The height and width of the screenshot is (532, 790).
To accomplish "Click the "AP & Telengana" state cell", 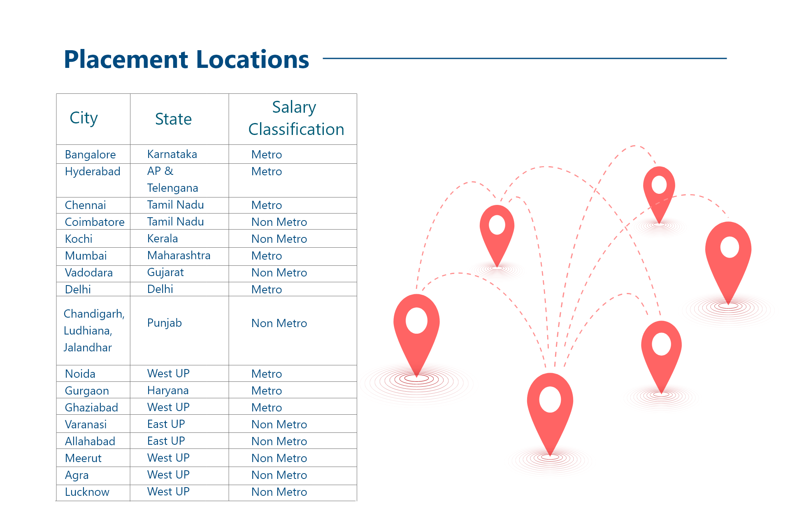I will click(172, 180).
